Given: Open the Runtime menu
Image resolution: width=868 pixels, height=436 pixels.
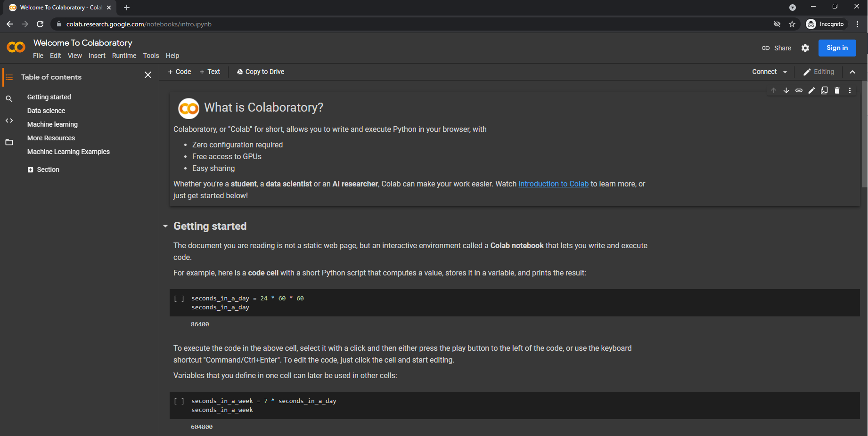Looking at the screenshot, I should pyautogui.click(x=124, y=56).
